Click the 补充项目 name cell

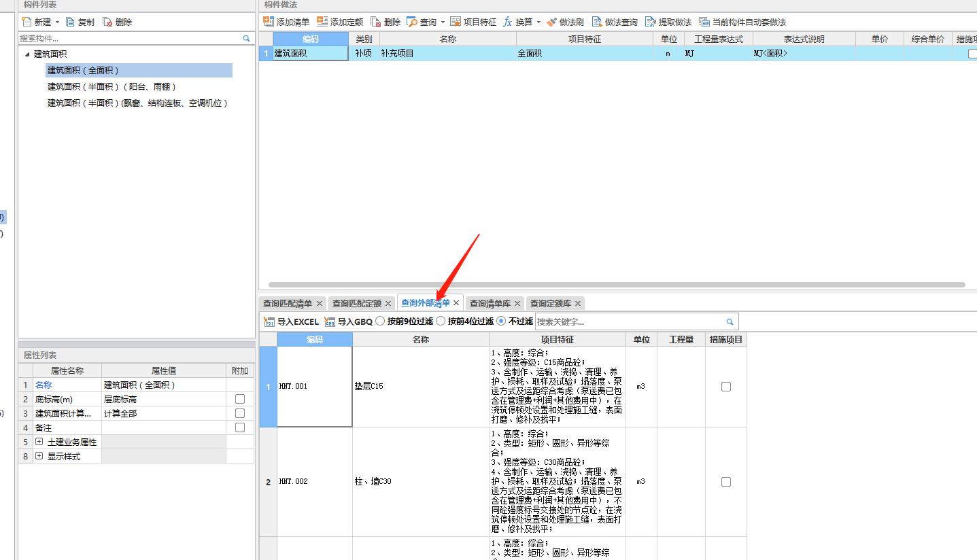pyautogui.click(x=447, y=53)
